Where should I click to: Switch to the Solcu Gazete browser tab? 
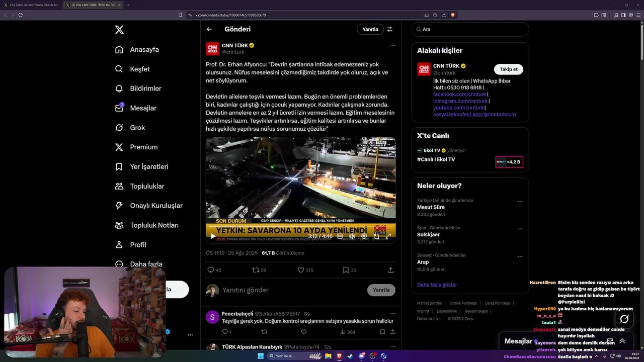point(31,5)
